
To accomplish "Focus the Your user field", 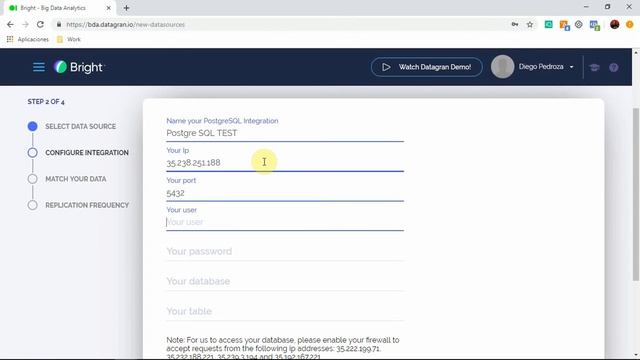I will 285,222.
